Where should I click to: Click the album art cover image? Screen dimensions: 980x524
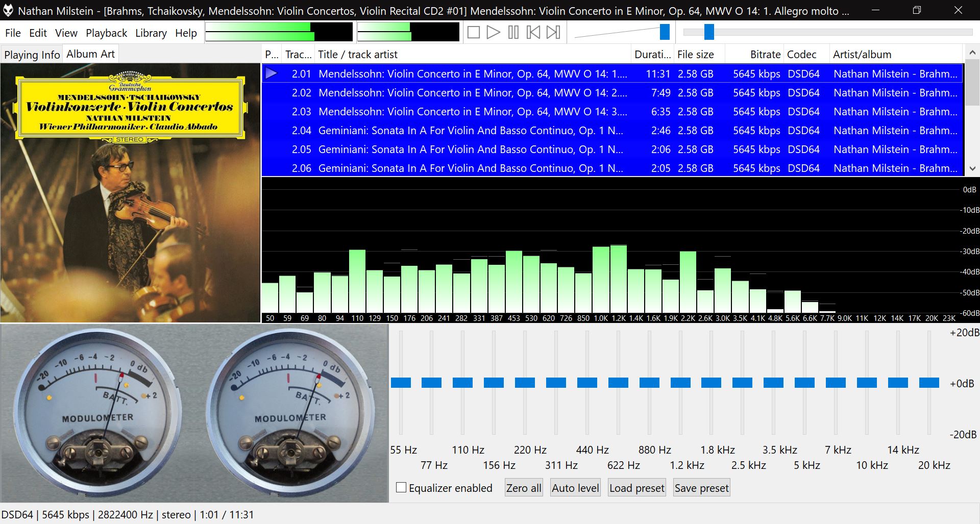click(x=130, y=193)
